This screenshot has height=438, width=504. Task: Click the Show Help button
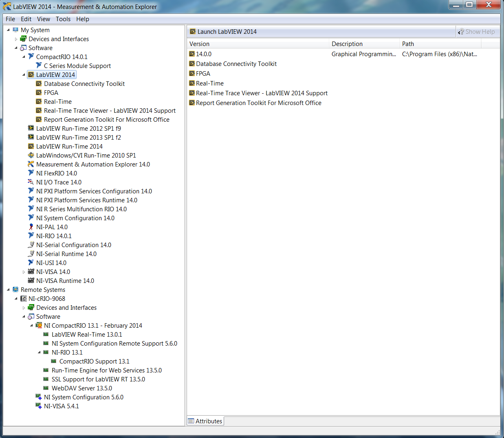477,31
